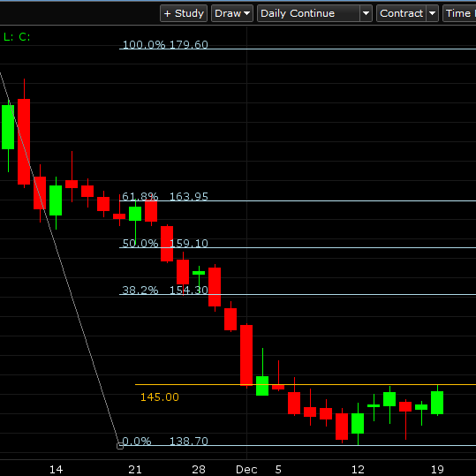
Task: Click the green candle above the 19 label
Action: click(x=437, y=403)
